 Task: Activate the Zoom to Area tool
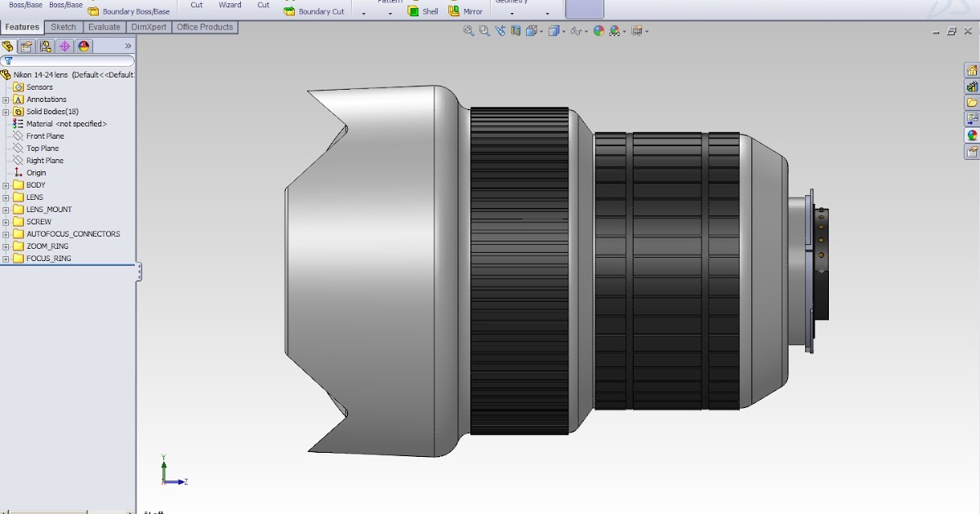tap(484, 31)
